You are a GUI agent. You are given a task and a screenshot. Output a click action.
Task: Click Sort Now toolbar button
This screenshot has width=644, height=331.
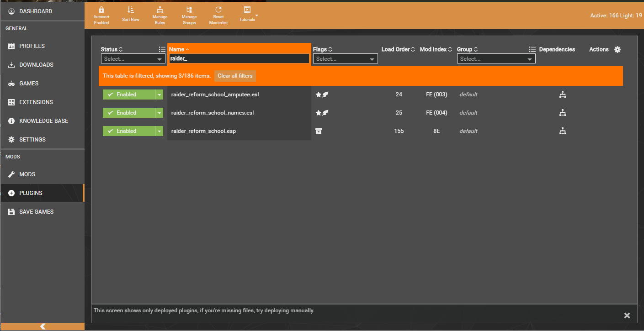point(131,15)
